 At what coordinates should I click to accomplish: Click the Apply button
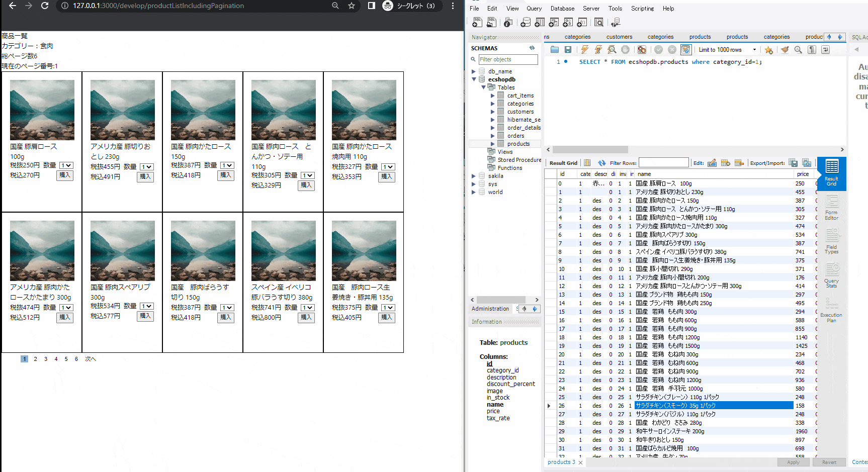pyautogui.click(x=793, y=462)
